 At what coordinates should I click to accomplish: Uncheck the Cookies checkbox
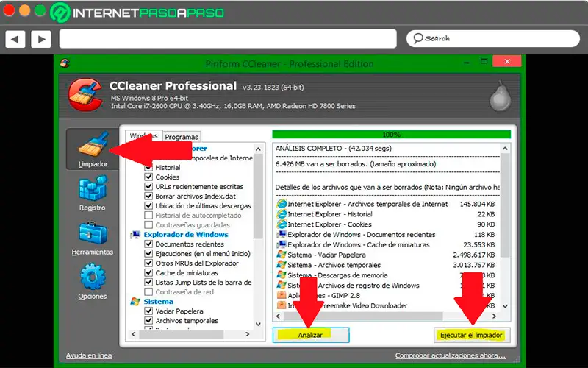pos(148,177)
